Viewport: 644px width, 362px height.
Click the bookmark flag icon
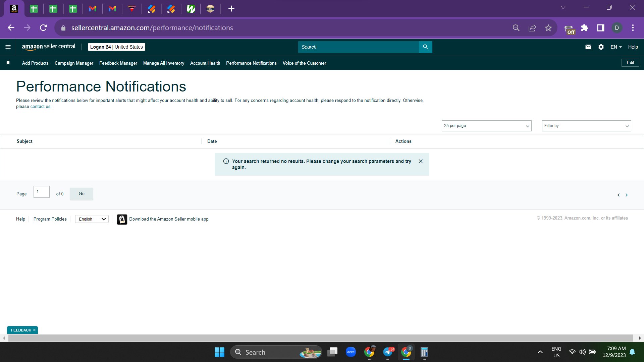[8, 63]
